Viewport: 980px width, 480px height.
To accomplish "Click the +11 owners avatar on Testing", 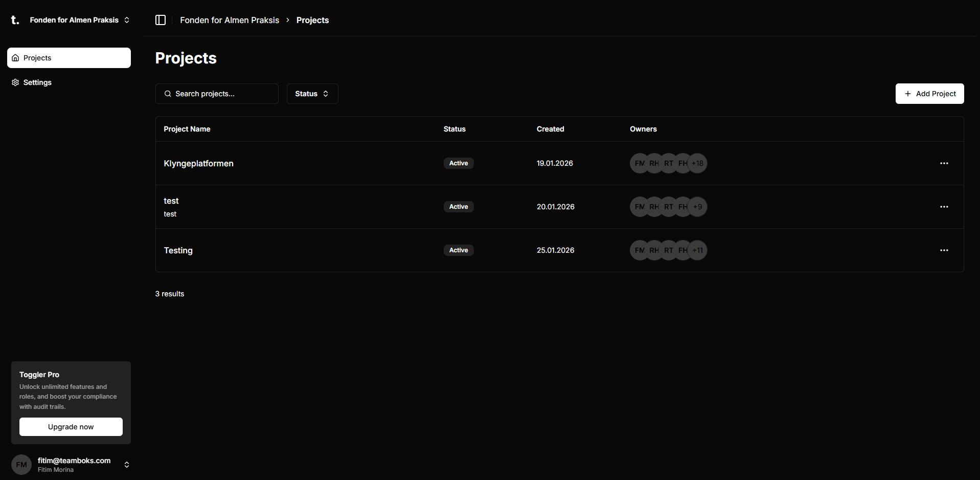I will tap(698, 250).
